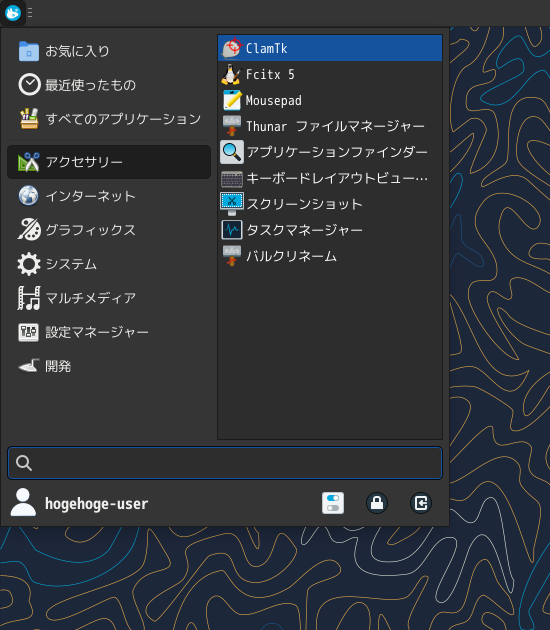The height and width of the screenshot is (630, 550).
Task: Open the タスクマネージャー entry
Action: coord(330,230)
